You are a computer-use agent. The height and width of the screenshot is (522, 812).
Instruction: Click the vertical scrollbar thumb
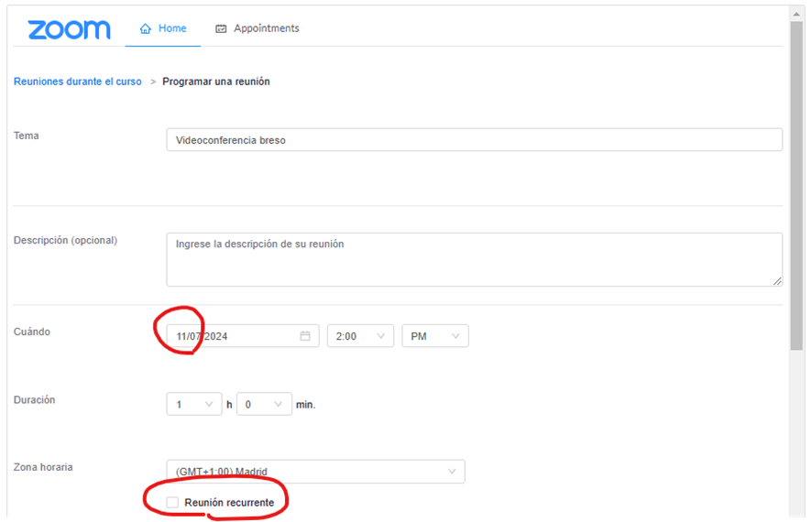point(796,186)
